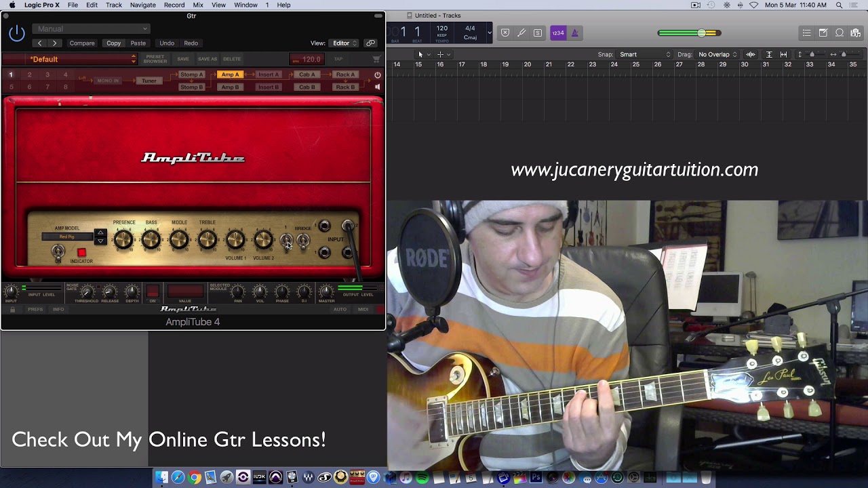This screenshot has height=488, width=868.
Task: Toggle the MONO IN routing block
Action: (108, 81)
